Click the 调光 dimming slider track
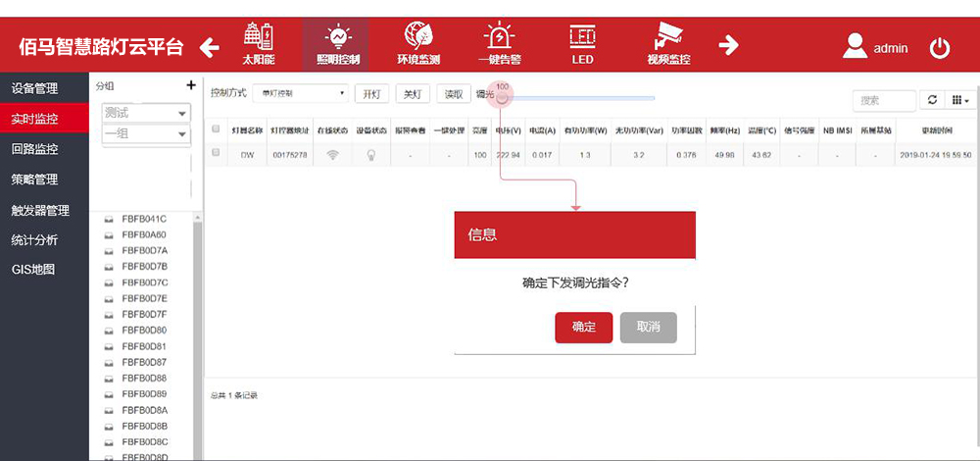This screenshot has height=461, width=980. pyautogui.click(x=577, y=98)
